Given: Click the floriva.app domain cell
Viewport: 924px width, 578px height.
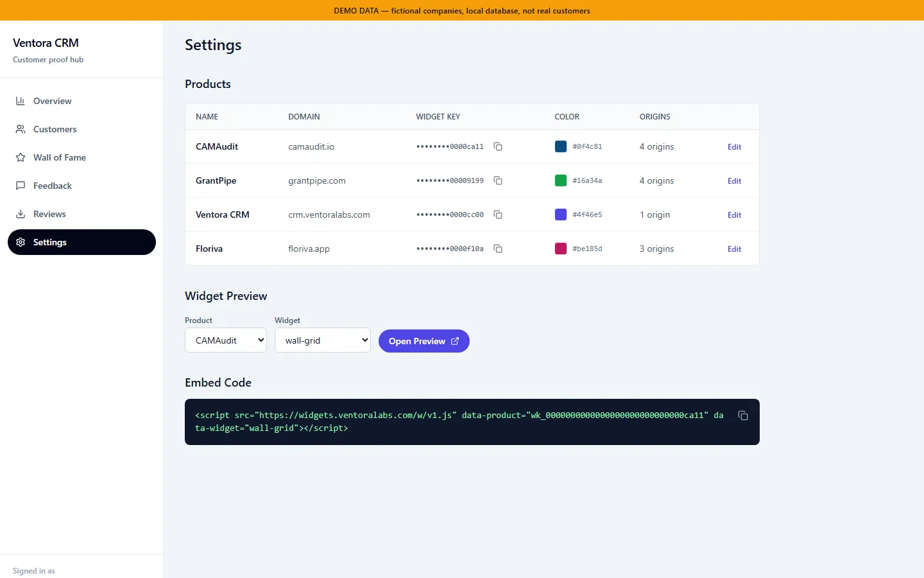Looking at the screenshot, I should pos(309,249).
